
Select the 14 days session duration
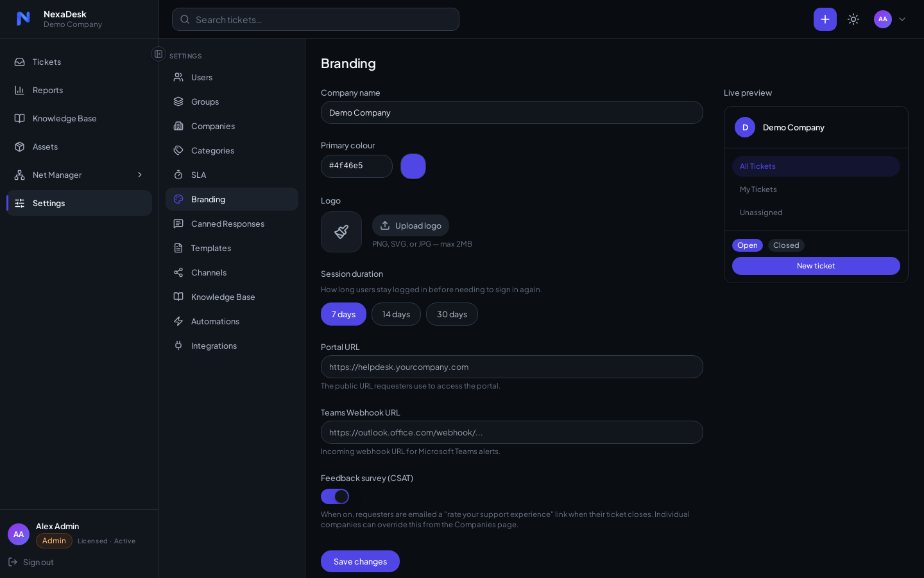pos(396,314)
